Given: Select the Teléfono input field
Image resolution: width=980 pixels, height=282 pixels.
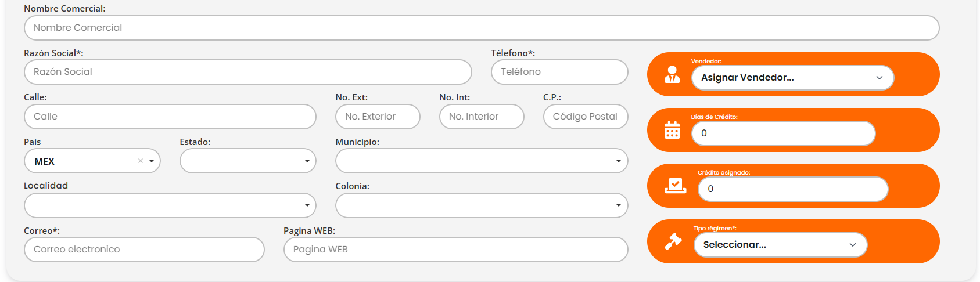Looking at the screenshot, I should [x=559, y=72].
